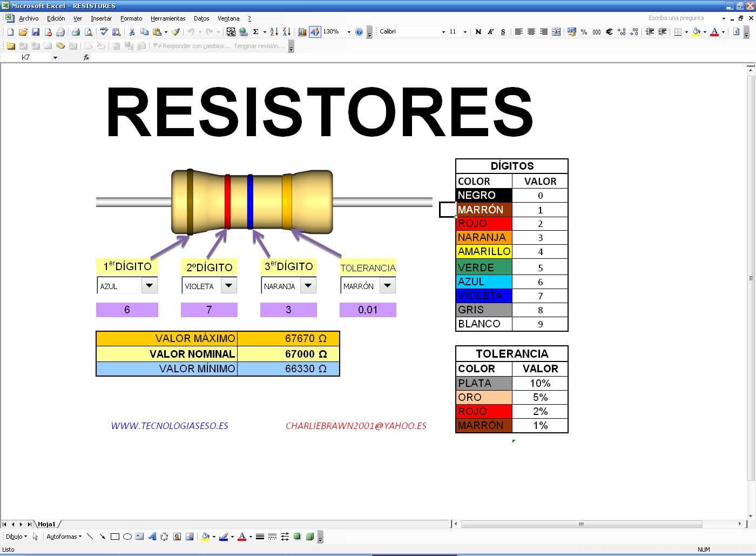This screenshot has width=756, height=556.
Task: Select the WordArt icon in the drawing toolbar
Action: [x=153, y=536]
